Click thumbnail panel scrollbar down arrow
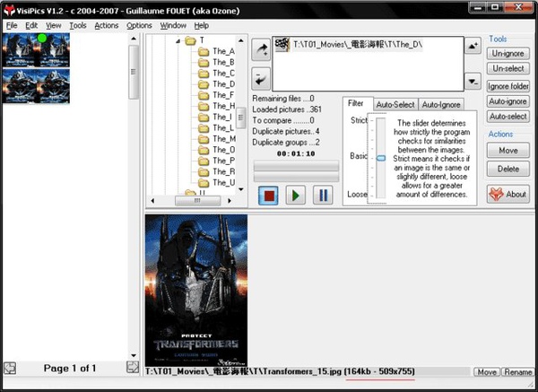The height and width of the screenshot is (392, 538). coord(134,355)
